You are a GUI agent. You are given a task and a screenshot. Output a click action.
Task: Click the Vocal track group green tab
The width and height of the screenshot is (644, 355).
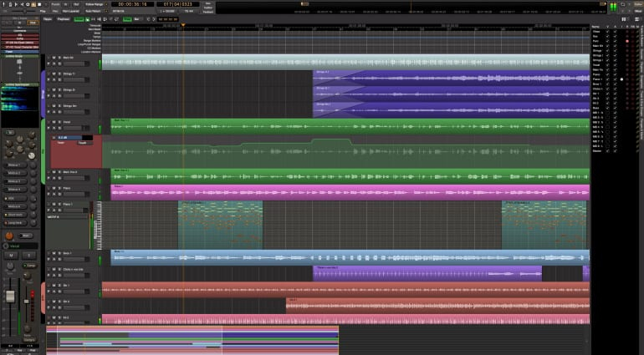(43, 151)
